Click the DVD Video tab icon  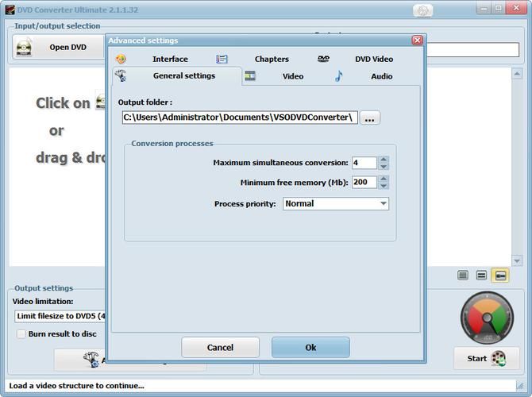(324, 59)
